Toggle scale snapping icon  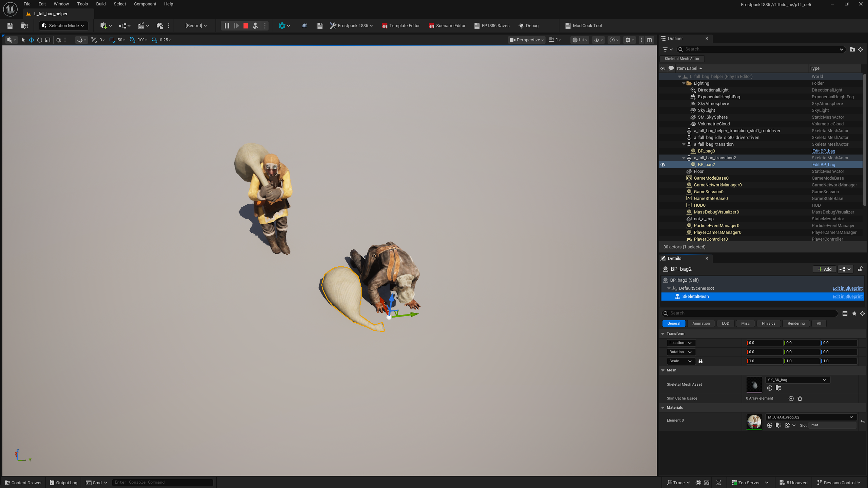154,40
